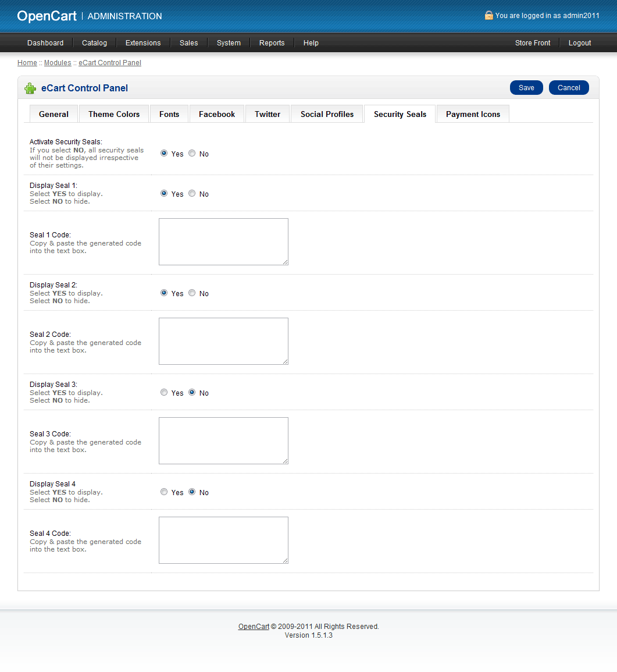Screen dimensions: 617x672
Task: Click the Seal 2 Code text box
Action: pos(224,341)
